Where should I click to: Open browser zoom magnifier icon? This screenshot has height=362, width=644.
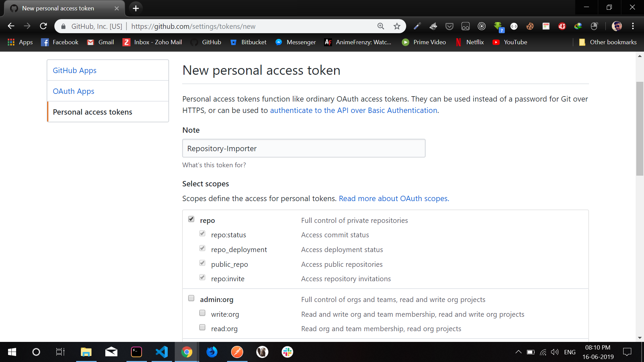coord(381,26)
